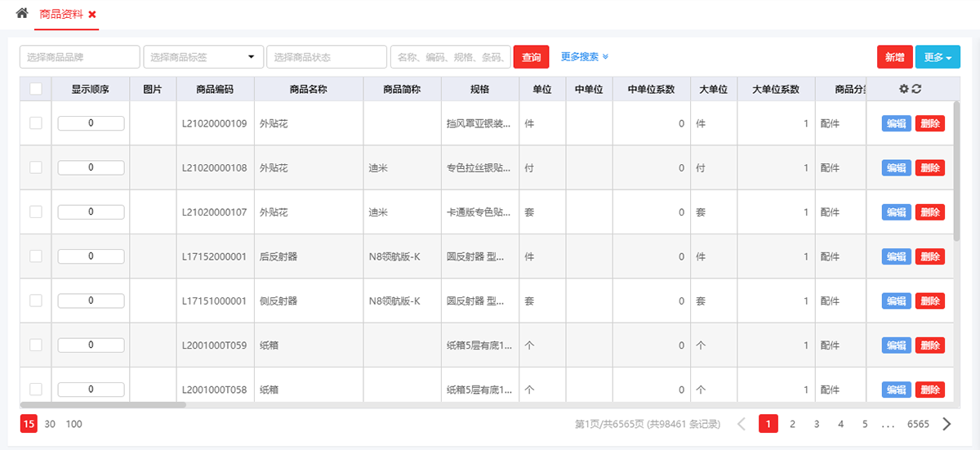Jump to last page 6565
The width and height of the screenshot is (980, 450).
click(918, 424)
